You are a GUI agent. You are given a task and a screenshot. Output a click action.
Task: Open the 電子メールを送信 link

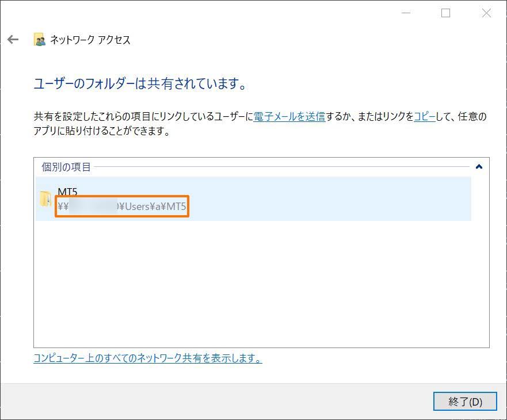click(x=289, y=117)
